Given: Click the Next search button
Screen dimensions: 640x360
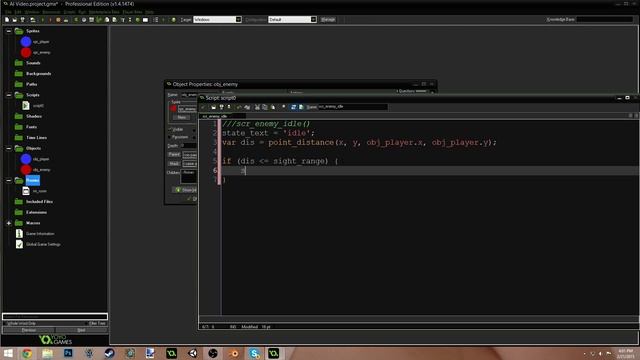Looking at the screenshot, I should (x=81, y=330).
